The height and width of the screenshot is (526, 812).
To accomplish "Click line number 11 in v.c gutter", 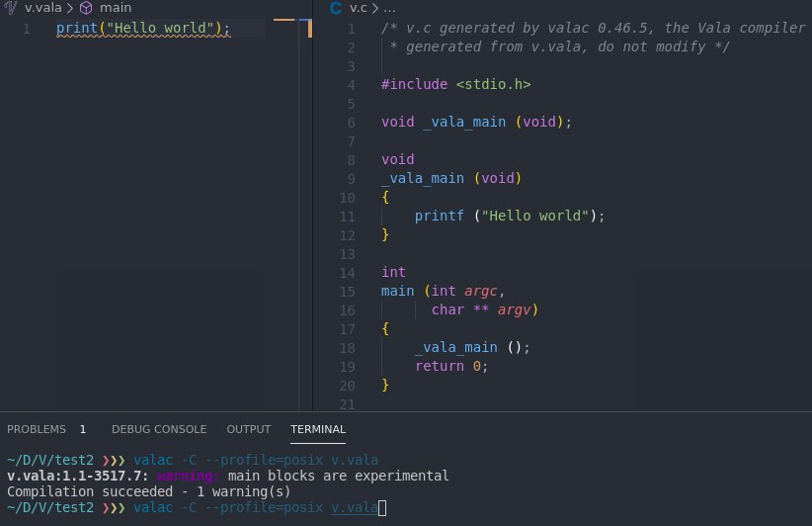I will click(347, 217).
